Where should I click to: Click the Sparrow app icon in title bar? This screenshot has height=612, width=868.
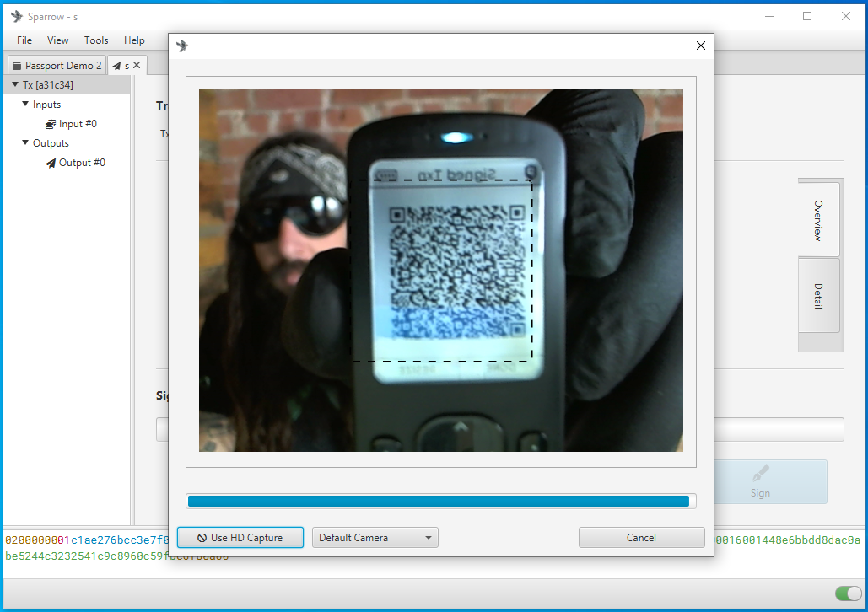17,17
